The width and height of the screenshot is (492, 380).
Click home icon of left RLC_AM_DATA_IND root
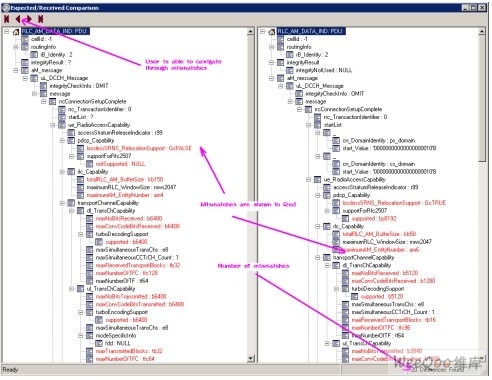click(x=16, y=32)
